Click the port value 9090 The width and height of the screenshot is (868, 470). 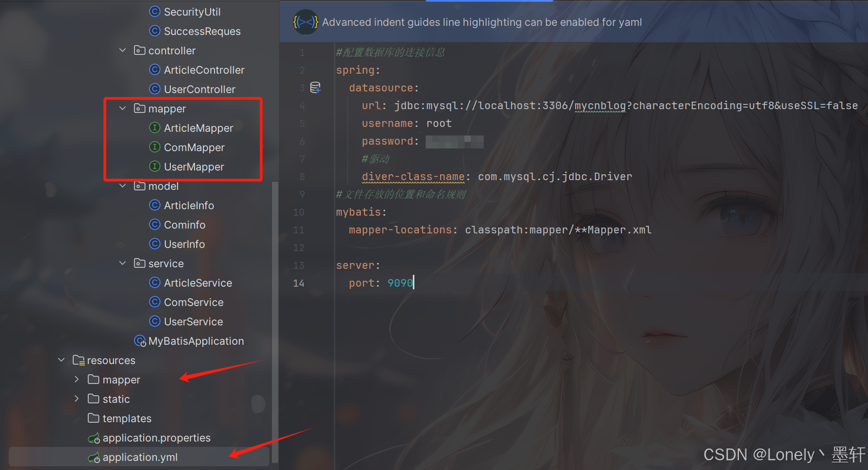click(x=400, y=283)
